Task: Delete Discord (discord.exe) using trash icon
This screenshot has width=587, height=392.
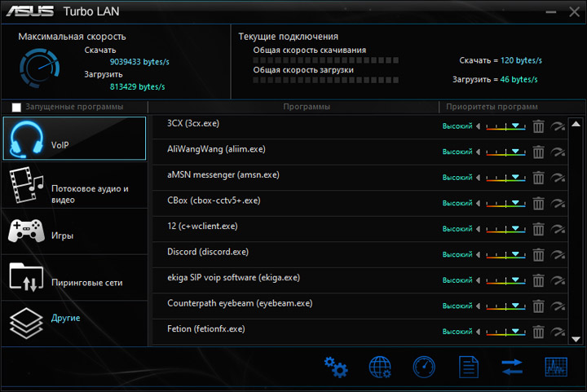Action: [x=538, y=255]
